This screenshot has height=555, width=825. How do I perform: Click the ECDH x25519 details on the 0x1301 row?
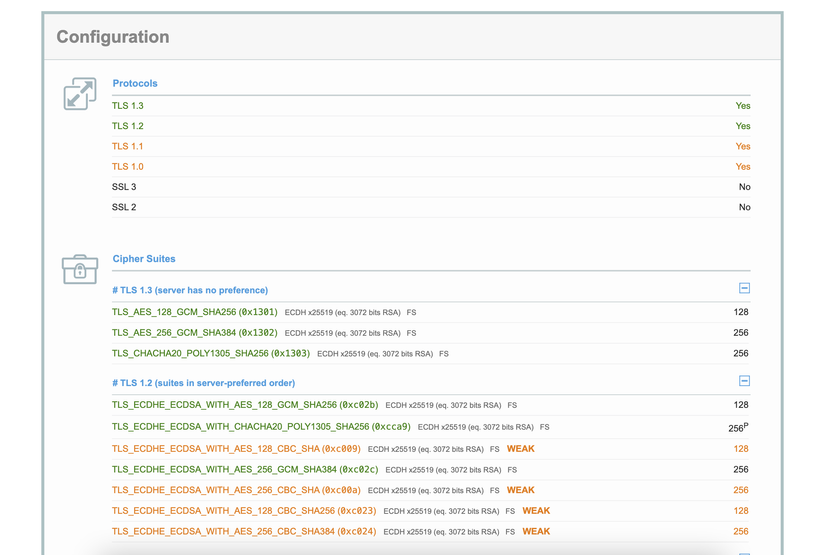tap(343, 312)
